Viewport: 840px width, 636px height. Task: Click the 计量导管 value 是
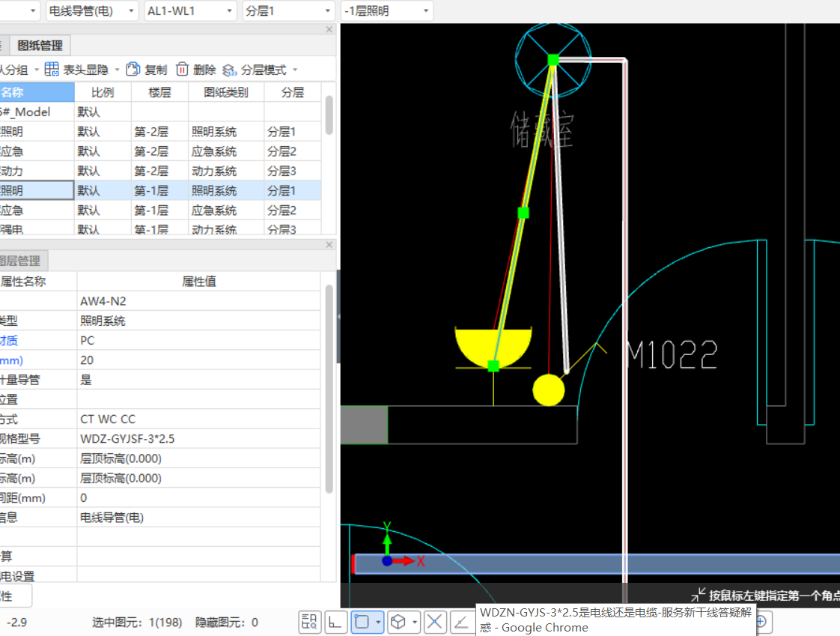click(x=198, y=381)
